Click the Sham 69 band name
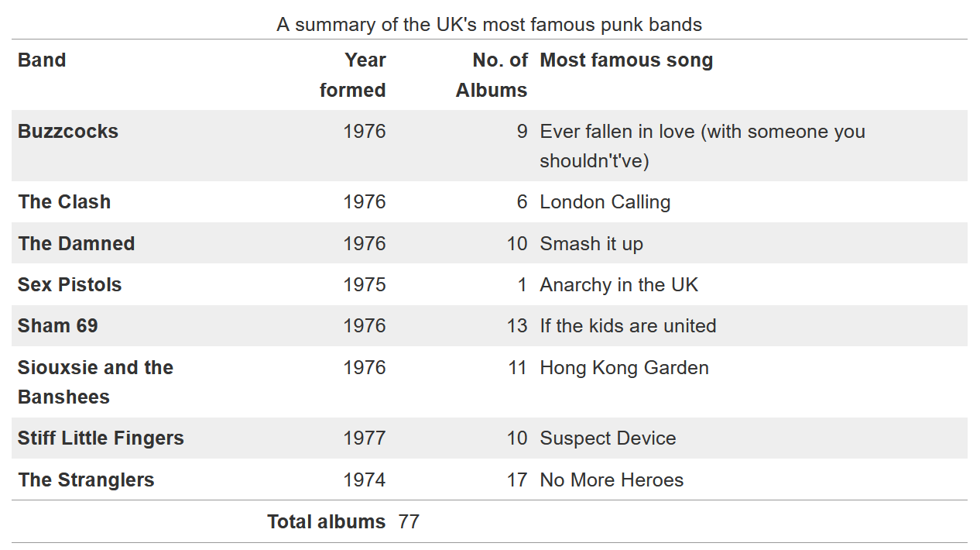This screenshot has height=550, width=980. tap(58, 326)
